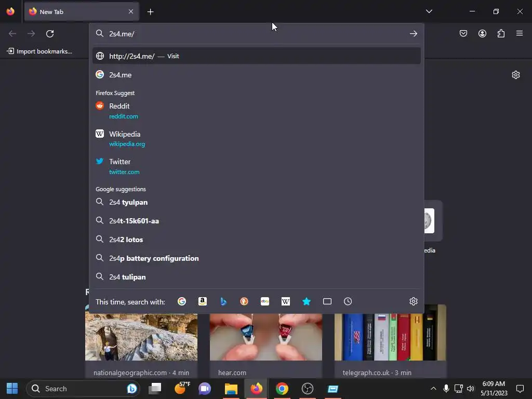
Task: Open File Explorer from taskbar
Action: pos(231,389)
